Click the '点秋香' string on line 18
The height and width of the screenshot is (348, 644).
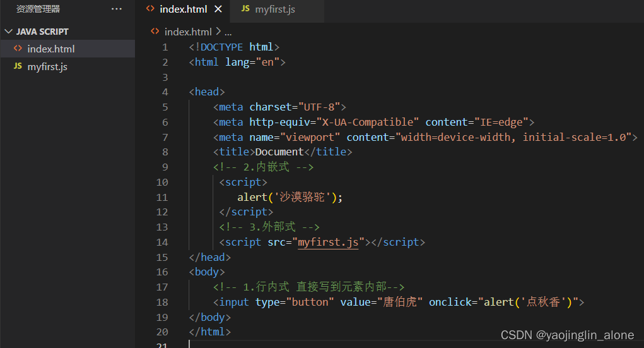[543, 303]
